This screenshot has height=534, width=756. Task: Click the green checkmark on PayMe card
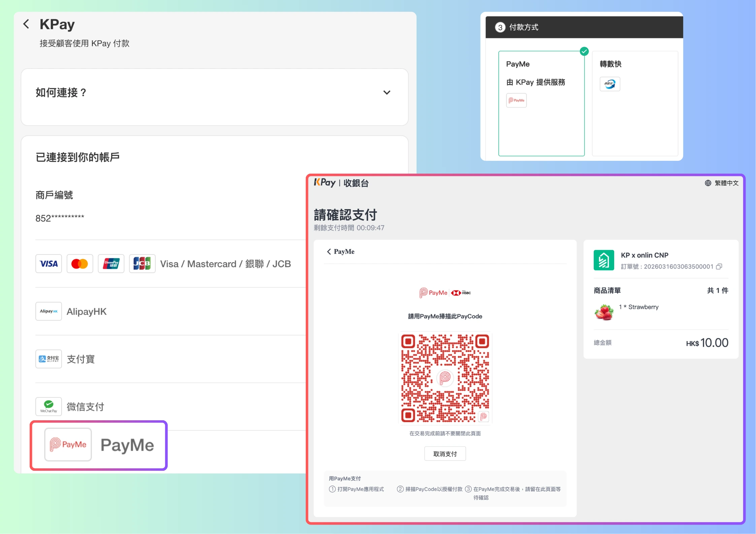point(584,51)
